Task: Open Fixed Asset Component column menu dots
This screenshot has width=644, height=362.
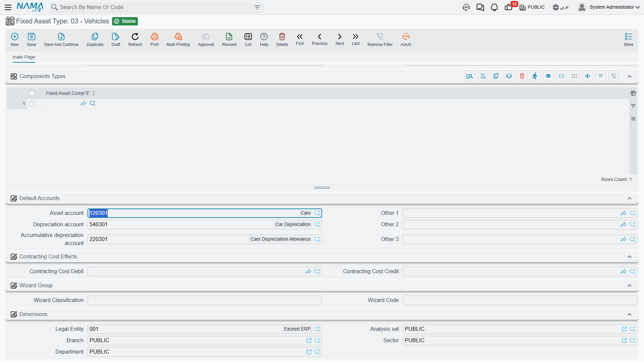Action: pyautogui.click(x=94, y=93)
